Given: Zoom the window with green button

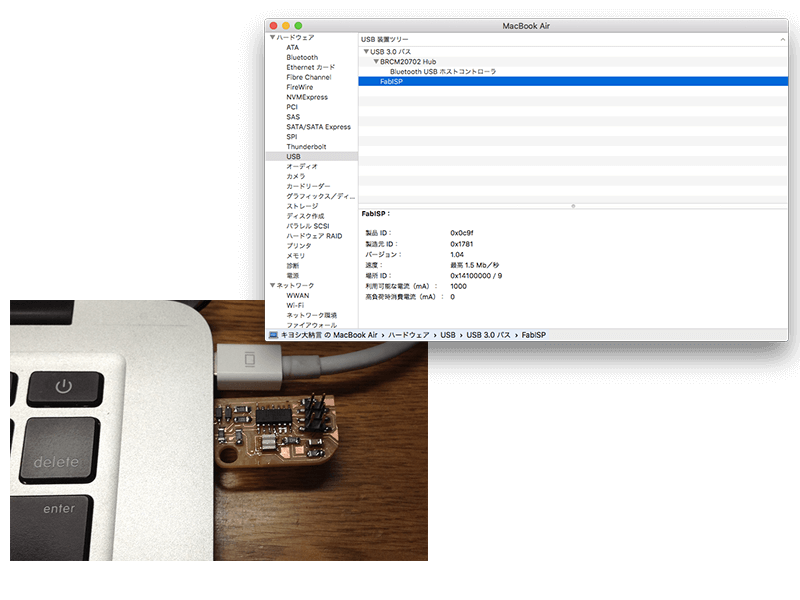Looking at the screenshot, I should pyautogui.click(x=298, y=26).
